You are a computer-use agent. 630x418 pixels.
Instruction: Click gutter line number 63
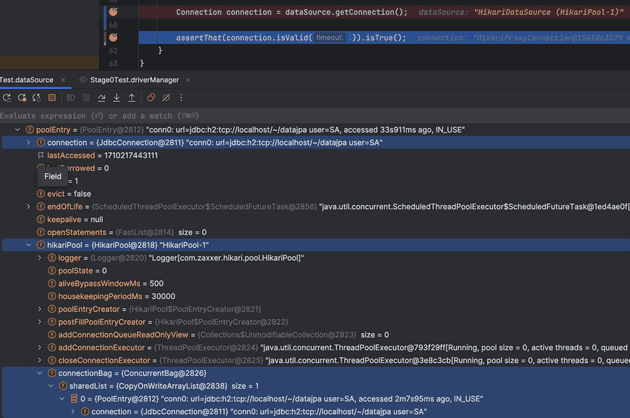tap(113, 64)
